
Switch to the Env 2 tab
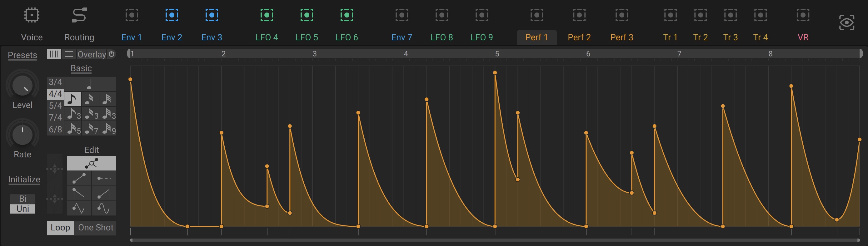click(172, 23)
